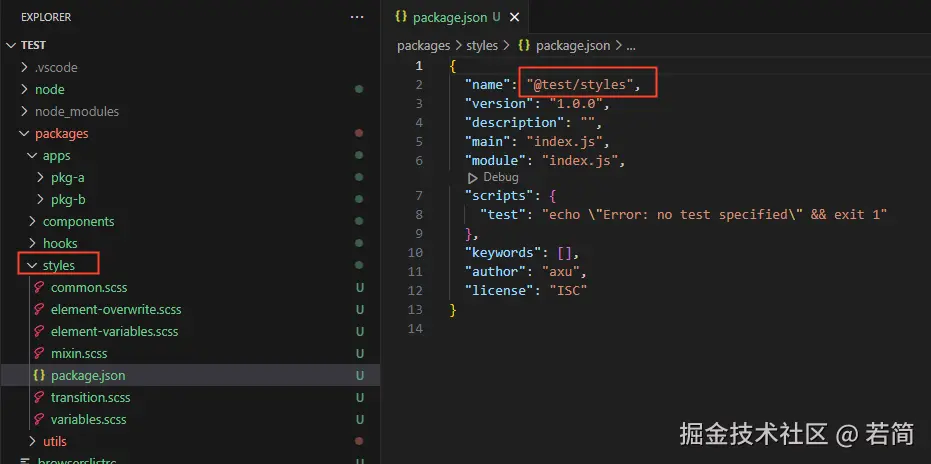Click the "axu" author value
The width and height of the screenshot is (931, 464).
(560, 272)
